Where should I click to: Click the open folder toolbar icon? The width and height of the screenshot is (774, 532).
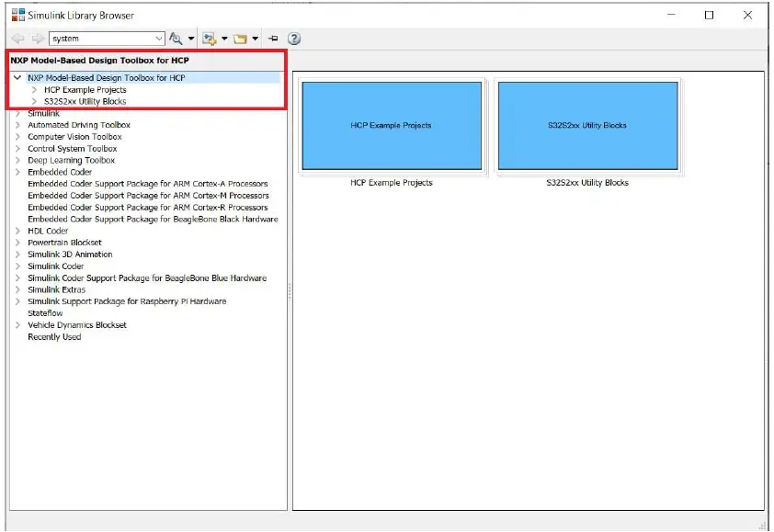242,38
